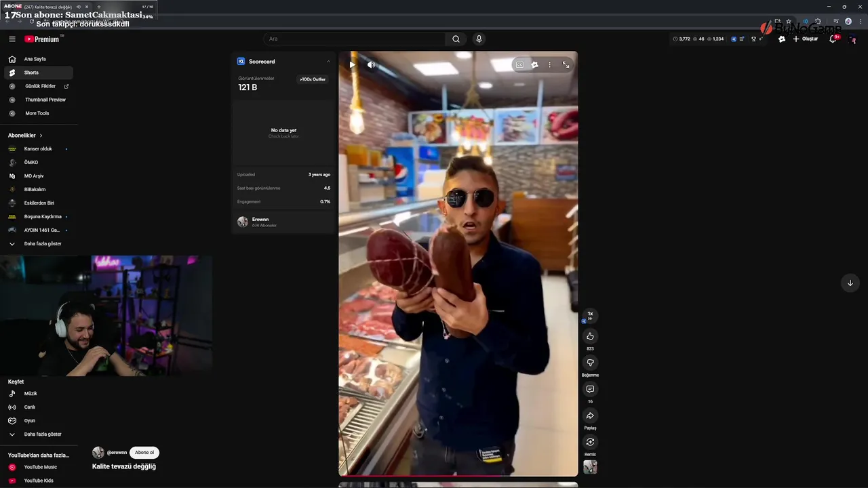Image resolution: width=868 pixels, height=488 pixels.
Task: Open Short player settings gear
Action: tap(534, 64)
